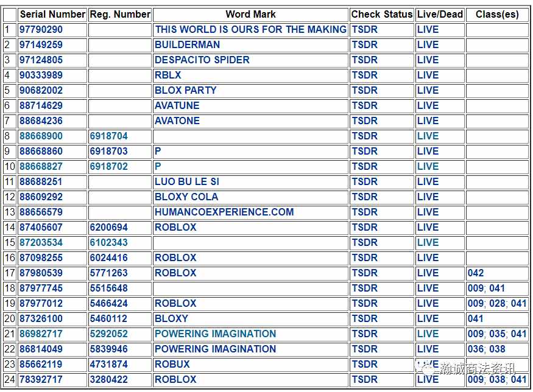Open serial number 88688251
The height and width of the screenshot is (392, 533).
click(41, 182)
